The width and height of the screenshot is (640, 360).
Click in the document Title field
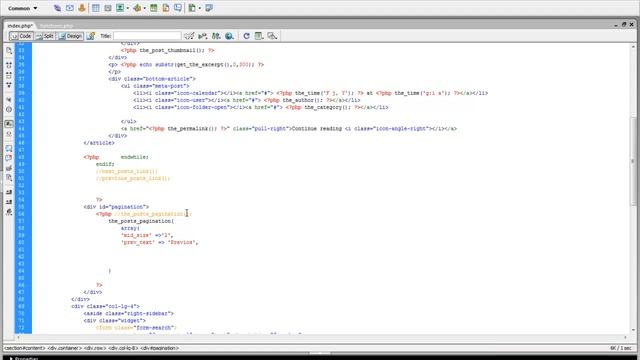(x=147, y=36)
